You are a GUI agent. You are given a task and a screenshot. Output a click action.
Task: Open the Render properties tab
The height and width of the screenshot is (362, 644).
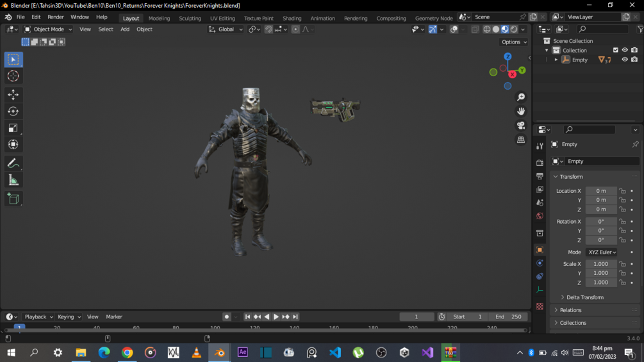click(540, 163)
